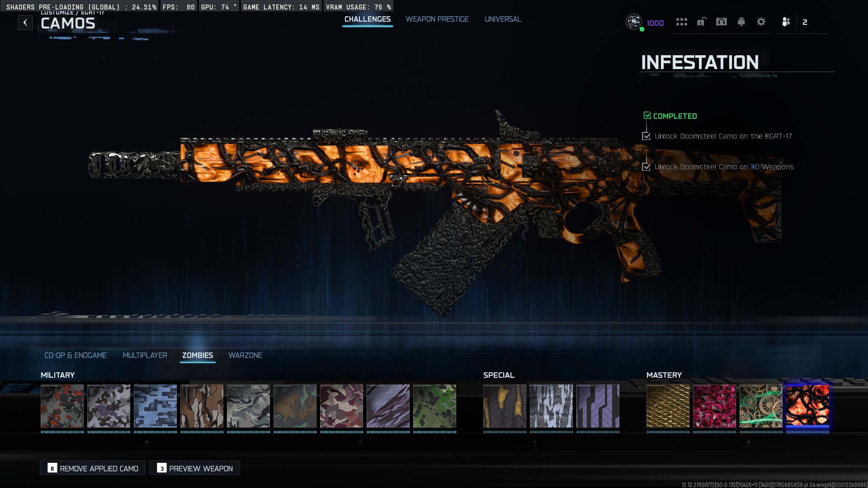Screen dimensions: 868x488
Task: Select the Co-op & Endgame camo category
Action: pos(75,355)
